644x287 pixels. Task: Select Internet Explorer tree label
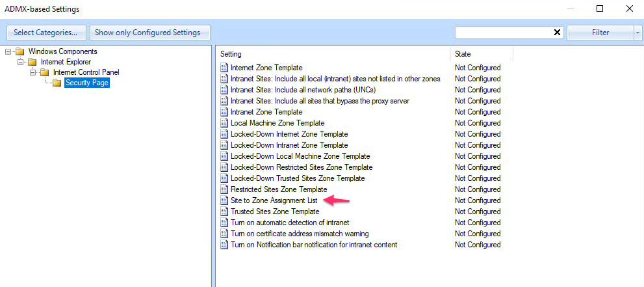[x=66, y=62]
